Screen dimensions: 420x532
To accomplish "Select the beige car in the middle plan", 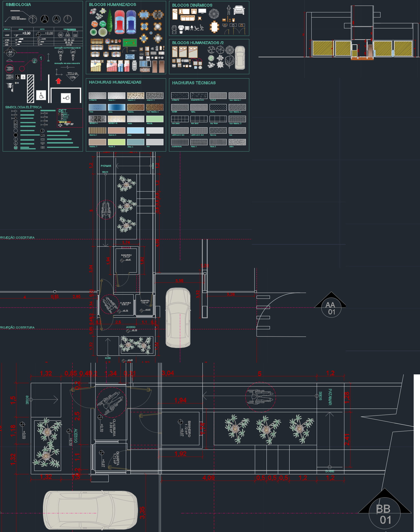I will pos(178,318).
